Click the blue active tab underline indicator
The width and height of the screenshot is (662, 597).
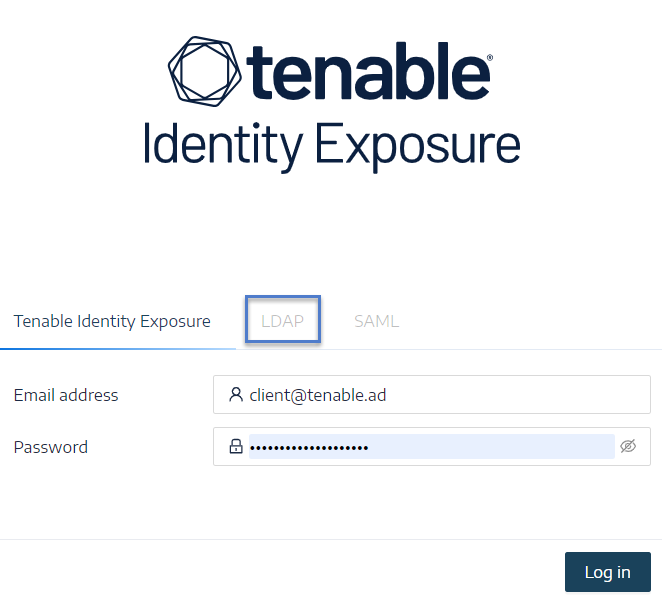(118, 349)
